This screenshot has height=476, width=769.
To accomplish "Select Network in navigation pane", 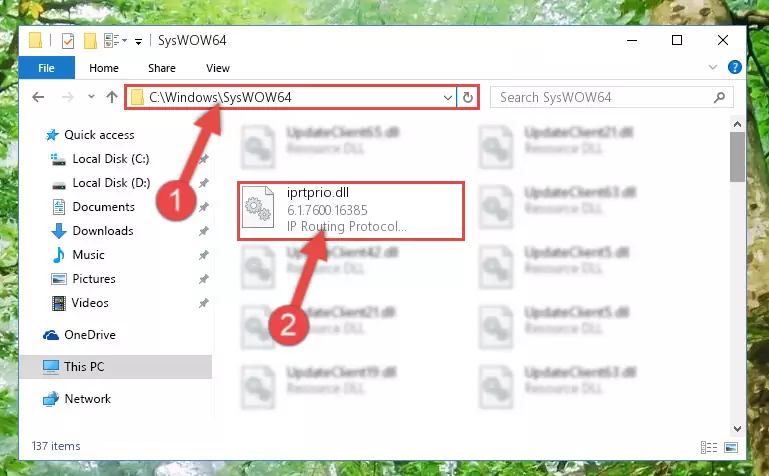I will [87, 399].
